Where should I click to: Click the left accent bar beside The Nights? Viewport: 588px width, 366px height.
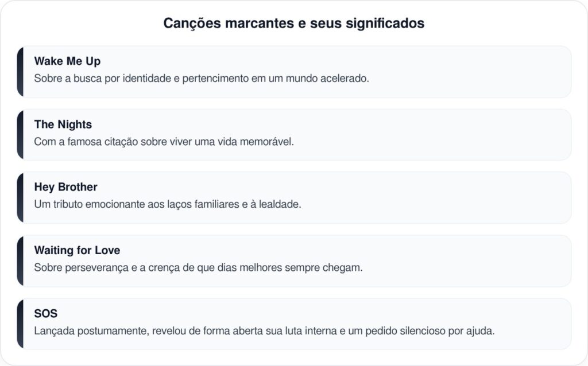click(x=20, y=135)
